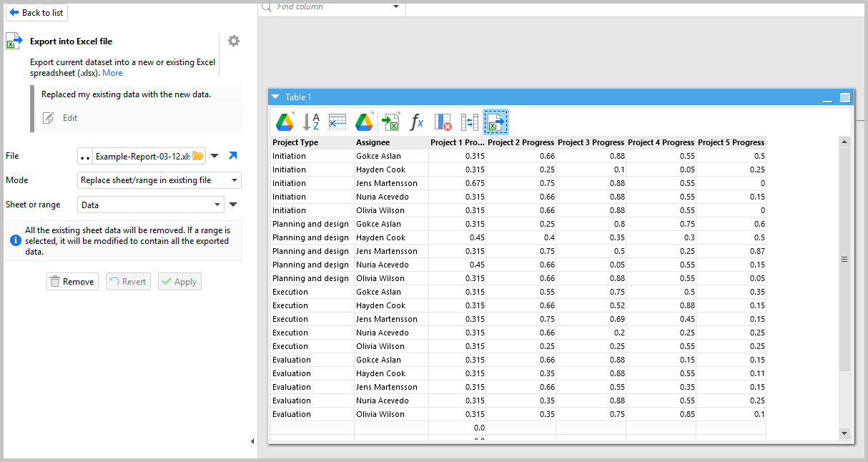868x462 pixels.
Task: Click the 0.6 cell in Project 5 Progress
Action: pos(731,224)
